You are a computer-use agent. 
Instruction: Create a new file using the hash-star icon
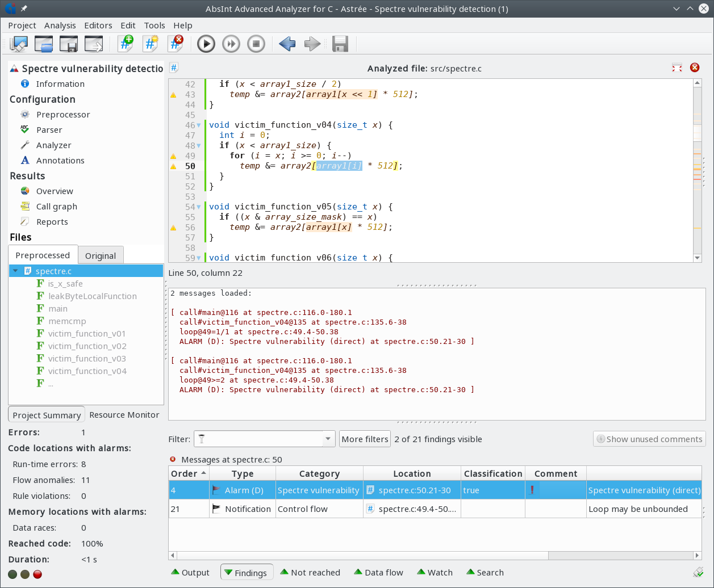150,44
